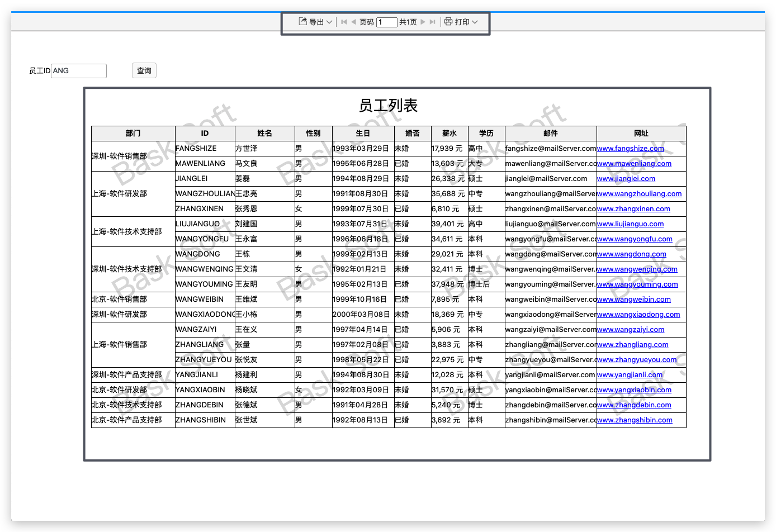Click the birthday cell 1997年04月14日
The height and width of the screenshot is (532, 776).
point(363,330)
